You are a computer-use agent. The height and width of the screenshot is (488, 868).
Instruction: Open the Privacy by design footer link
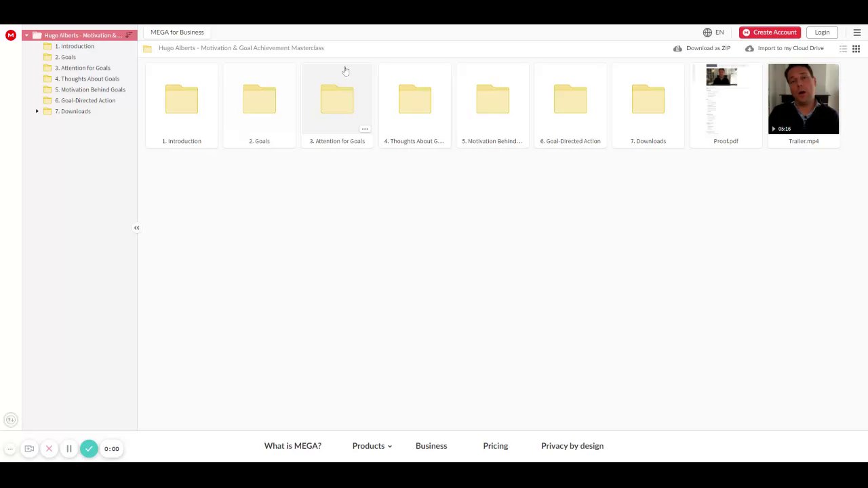click(572, 446)
